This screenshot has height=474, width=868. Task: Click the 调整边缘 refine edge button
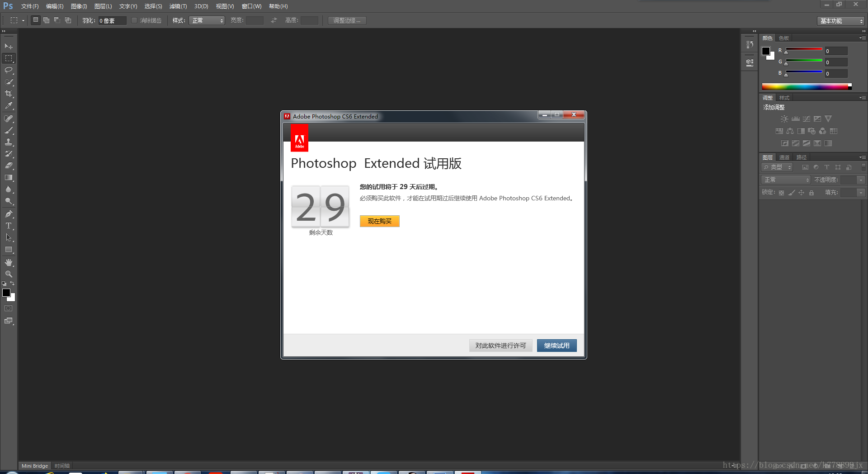click(x=347, y=21)
